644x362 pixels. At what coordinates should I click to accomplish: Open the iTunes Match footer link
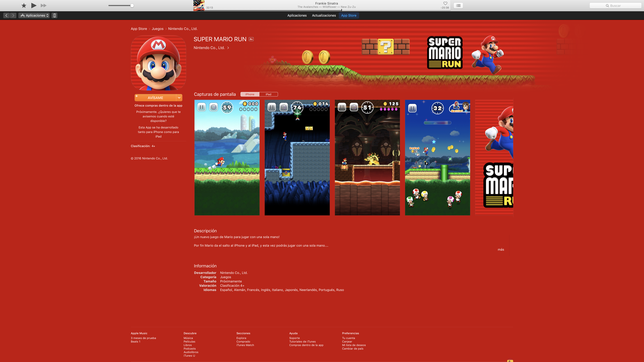[x=245, y=345]
